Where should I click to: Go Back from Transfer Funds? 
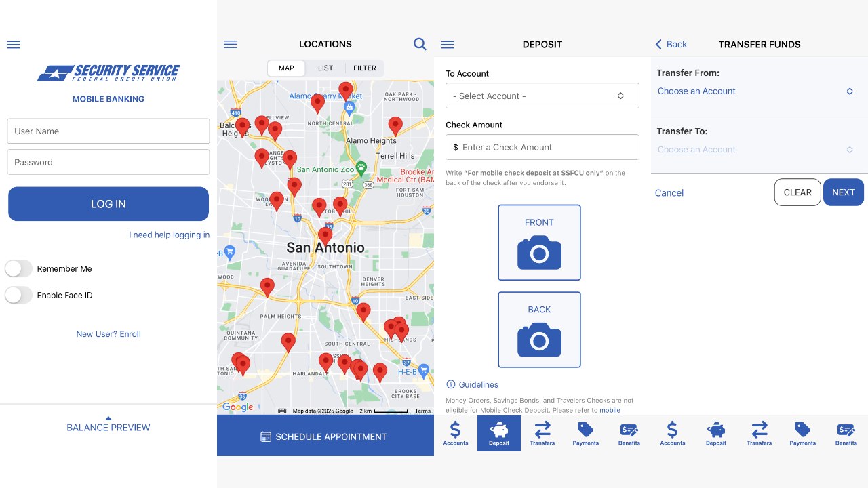click(x=671, y=44)
